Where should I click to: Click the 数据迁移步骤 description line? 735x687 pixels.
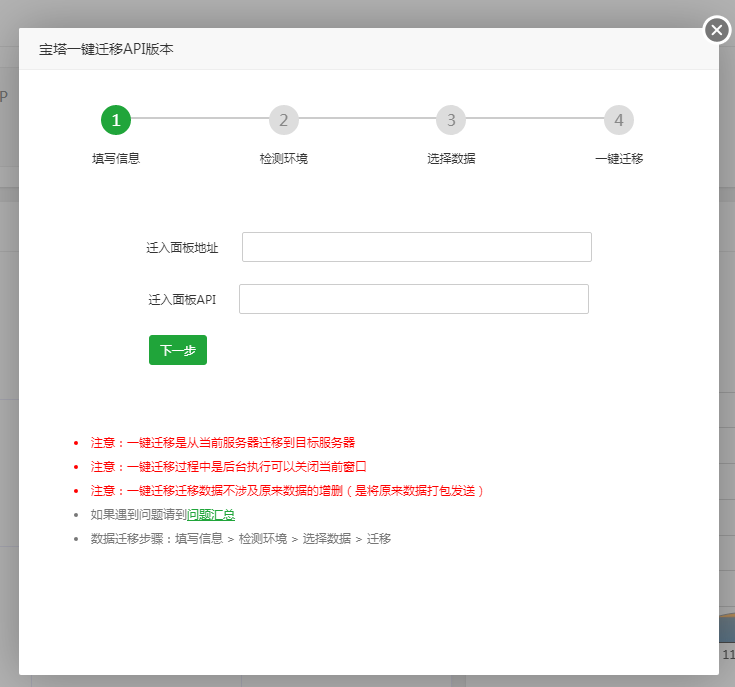click(241, 539)
